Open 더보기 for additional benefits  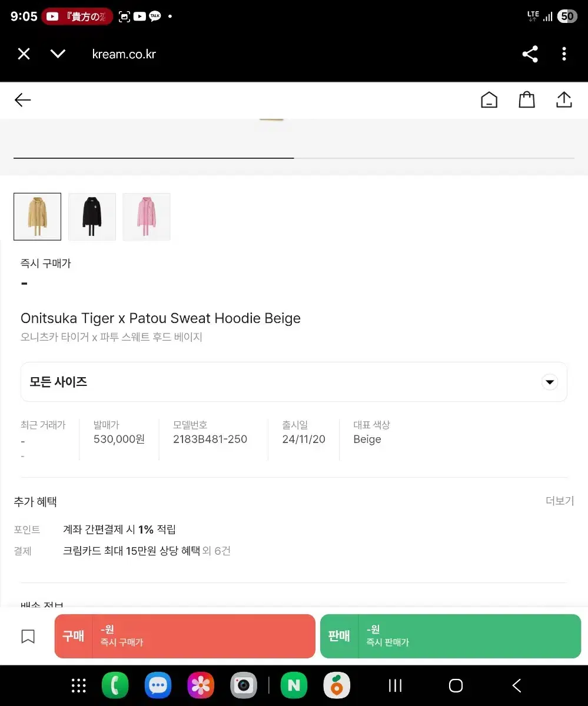click(x=560, y=501)
